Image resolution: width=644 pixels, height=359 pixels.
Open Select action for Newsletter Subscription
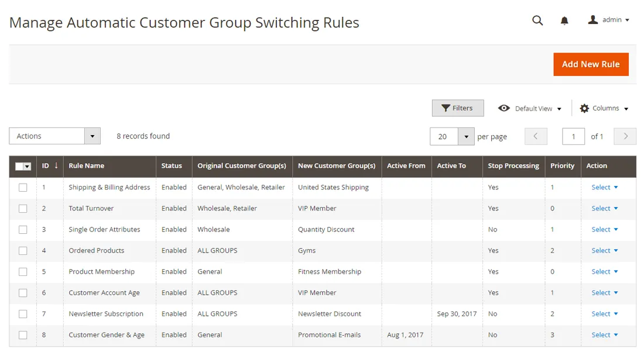(605, 313)
